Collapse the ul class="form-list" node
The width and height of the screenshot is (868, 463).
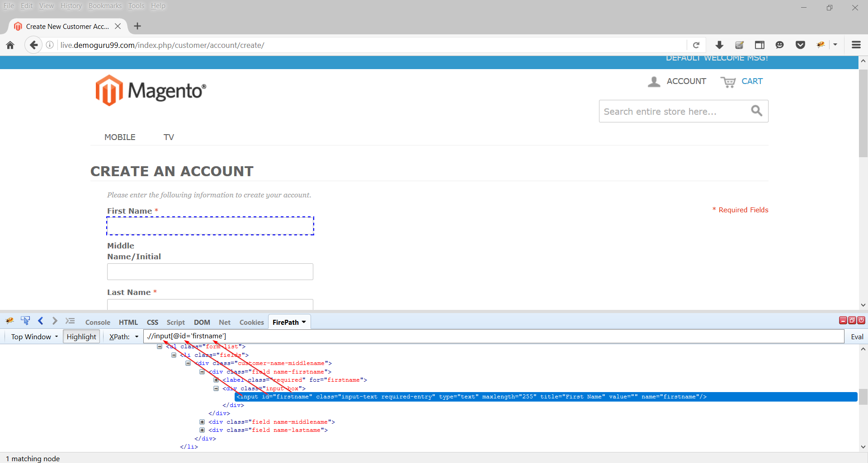160,346
